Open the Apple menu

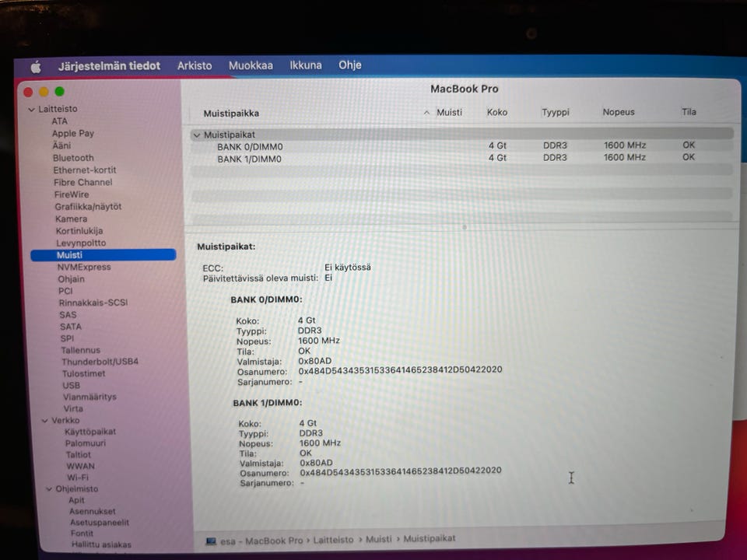pos(36,67)
